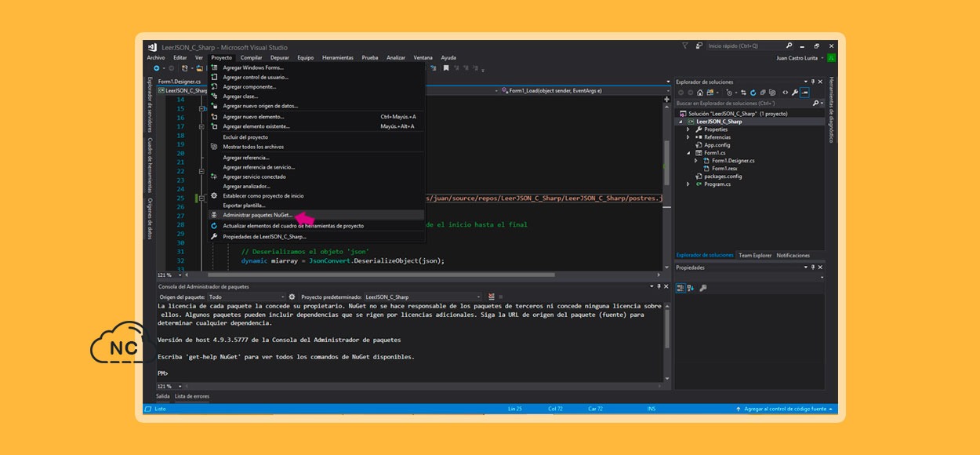The height and width of the screenshot is (455, 980).
Task: Click Exportar plantilla
Action: click(316, 206)
